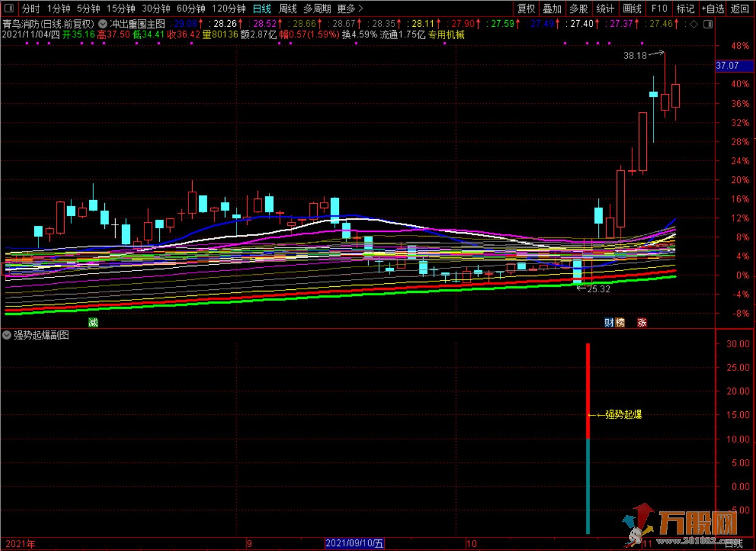Click the red 涨 event marker
The width and height of the screenshot is (756, 551).
click(642, 323)
